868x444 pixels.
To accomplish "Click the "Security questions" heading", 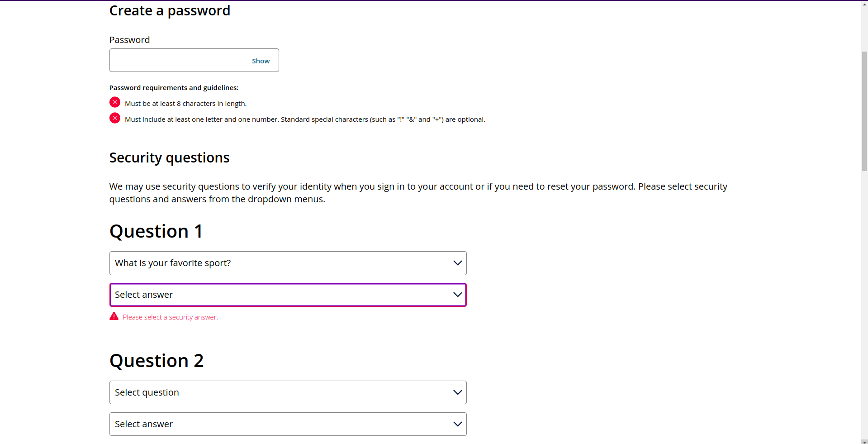I will coord(169,158).
